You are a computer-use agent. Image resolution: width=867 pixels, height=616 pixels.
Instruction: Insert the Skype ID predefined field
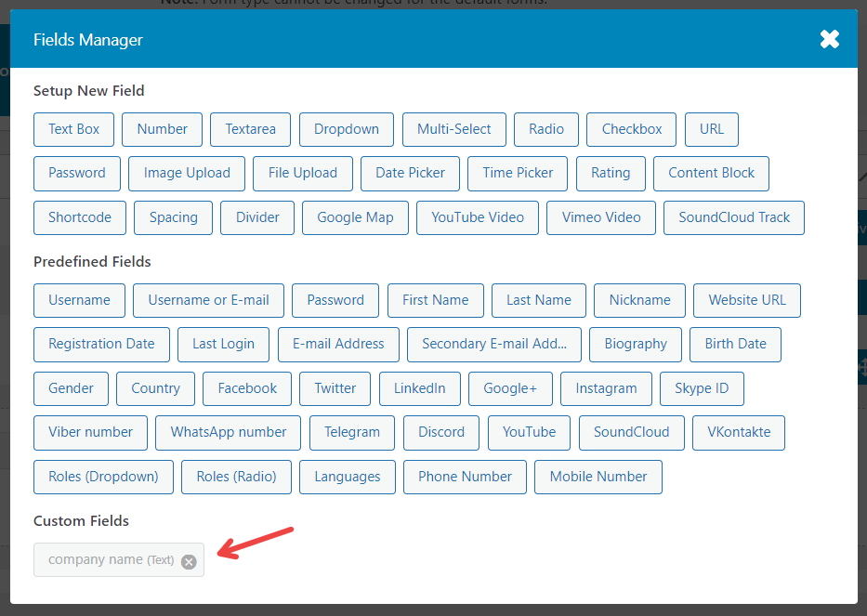click(702, 388)
